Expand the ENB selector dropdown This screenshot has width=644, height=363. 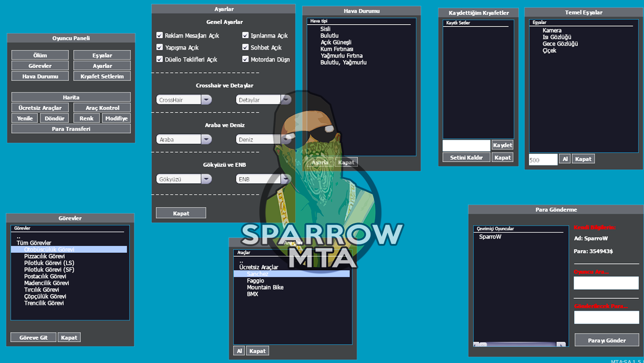(286, 179)
